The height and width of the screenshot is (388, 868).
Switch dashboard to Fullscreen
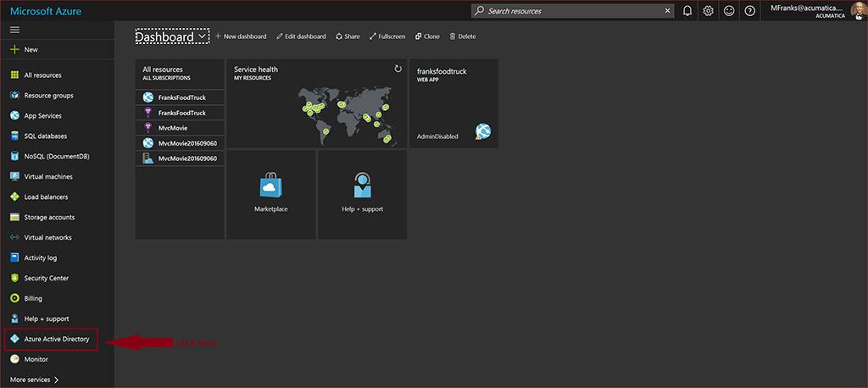[x=387, y=36]
